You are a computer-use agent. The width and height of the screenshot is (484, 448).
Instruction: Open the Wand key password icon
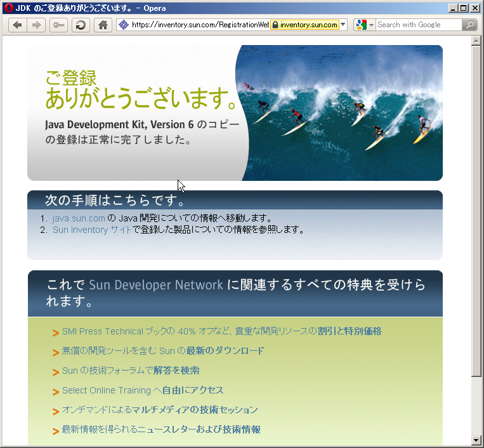pyautogui.click(x=58, y=25)
